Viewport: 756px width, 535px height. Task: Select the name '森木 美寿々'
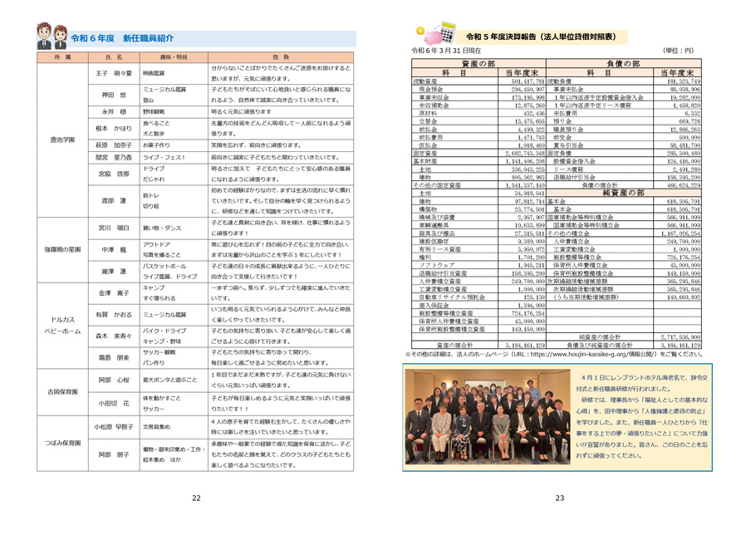coord(114,336)
